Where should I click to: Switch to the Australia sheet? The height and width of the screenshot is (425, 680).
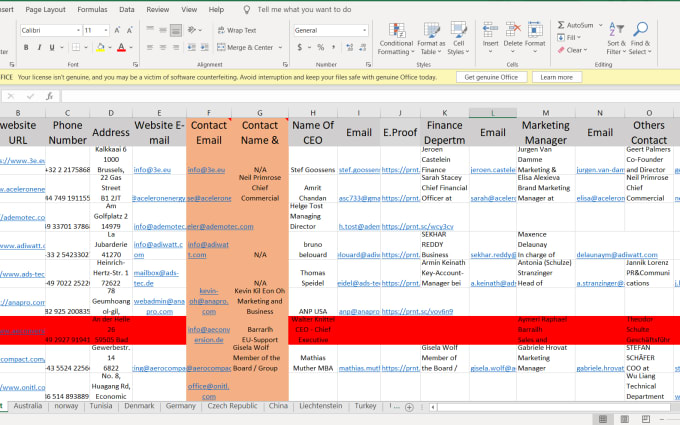pyautogui.click(x=28, y=406)
